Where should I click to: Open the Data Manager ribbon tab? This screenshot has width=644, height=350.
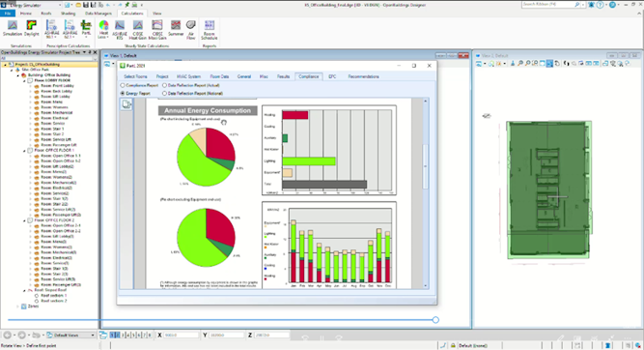pos(98,14)
